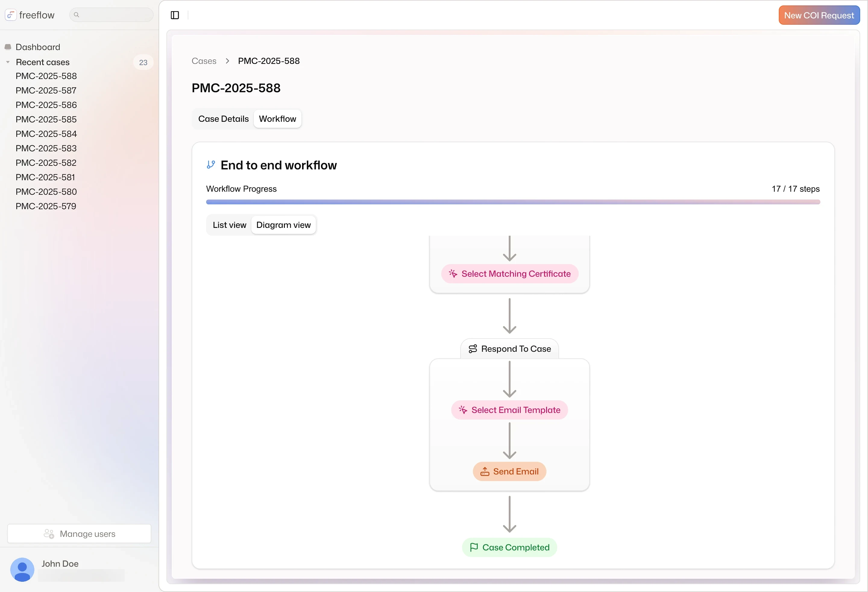Click the Select Email Template node
This screenshot has height=592, width=868.
pos(509,410)
